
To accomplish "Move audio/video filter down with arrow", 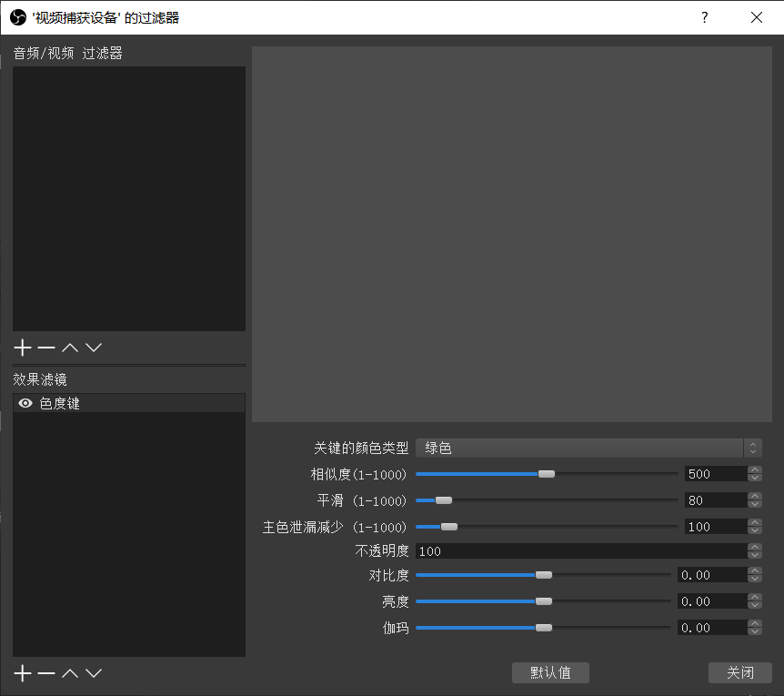I will point(94,348).
